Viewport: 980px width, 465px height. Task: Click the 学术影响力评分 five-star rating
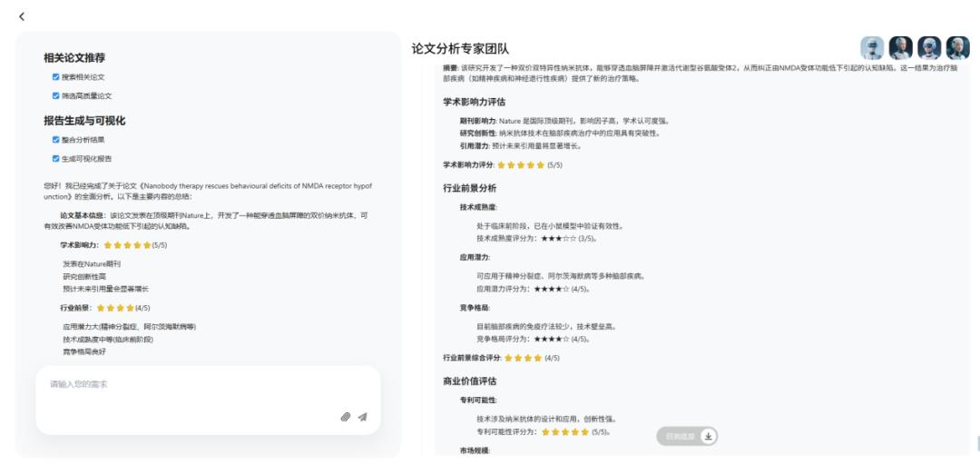click(x=521, y=164)
